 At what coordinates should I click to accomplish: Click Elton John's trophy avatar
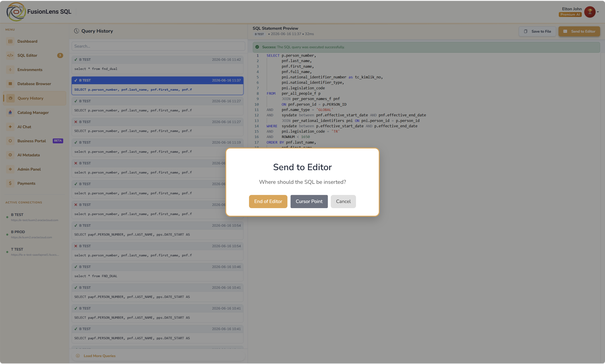590,12
